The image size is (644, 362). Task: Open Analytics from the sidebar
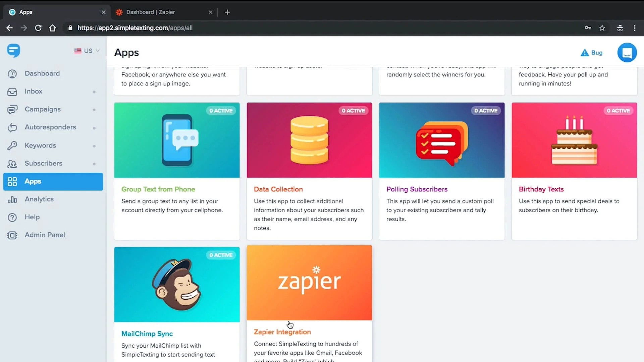pos(39,199)
